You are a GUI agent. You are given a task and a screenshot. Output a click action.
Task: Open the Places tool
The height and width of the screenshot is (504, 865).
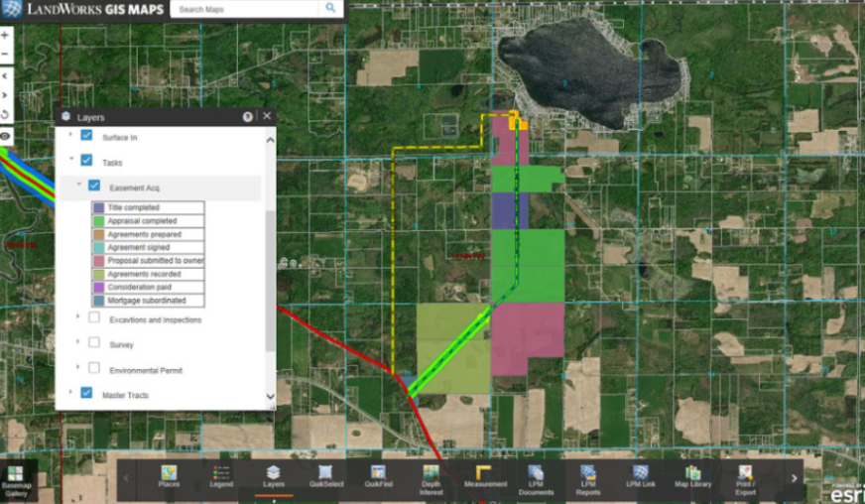pyautogui.click(x=169, y=476)
